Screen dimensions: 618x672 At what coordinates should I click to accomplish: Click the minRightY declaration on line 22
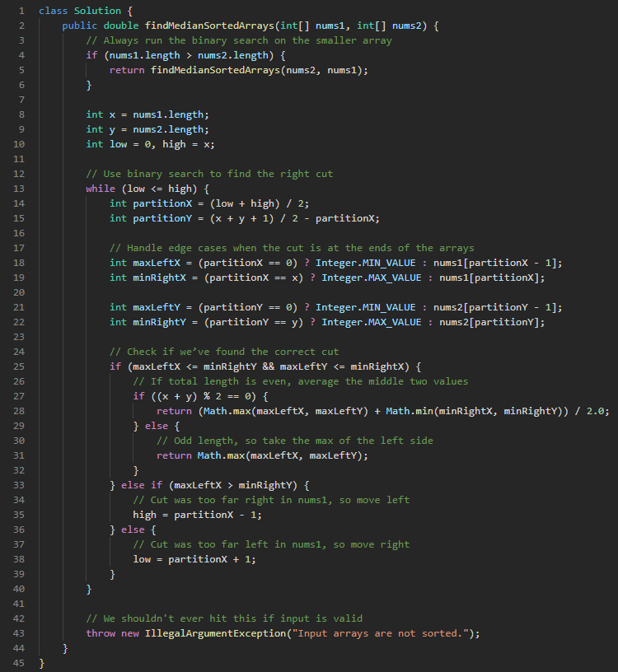(327, 322)
